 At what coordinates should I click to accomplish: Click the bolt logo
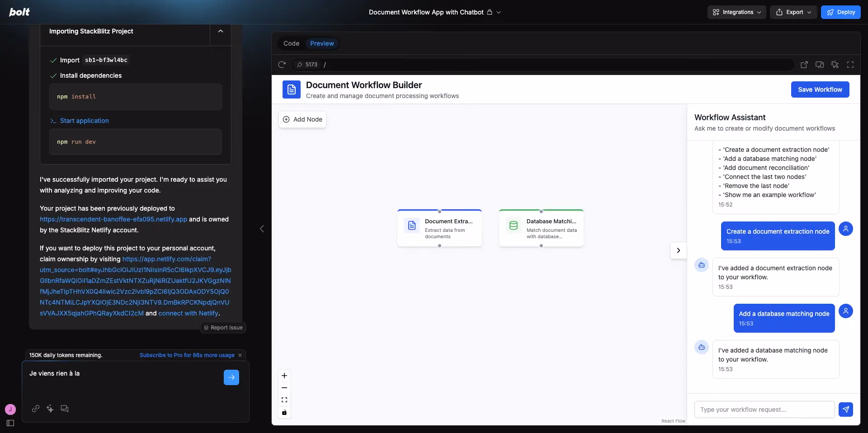19,12
